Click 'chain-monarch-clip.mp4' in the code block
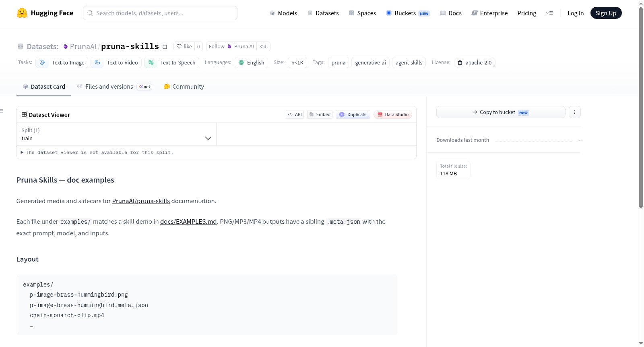Image resolution: width=644 pixels, height=347 pixels. pyautogui.click(x=67, y=315)
